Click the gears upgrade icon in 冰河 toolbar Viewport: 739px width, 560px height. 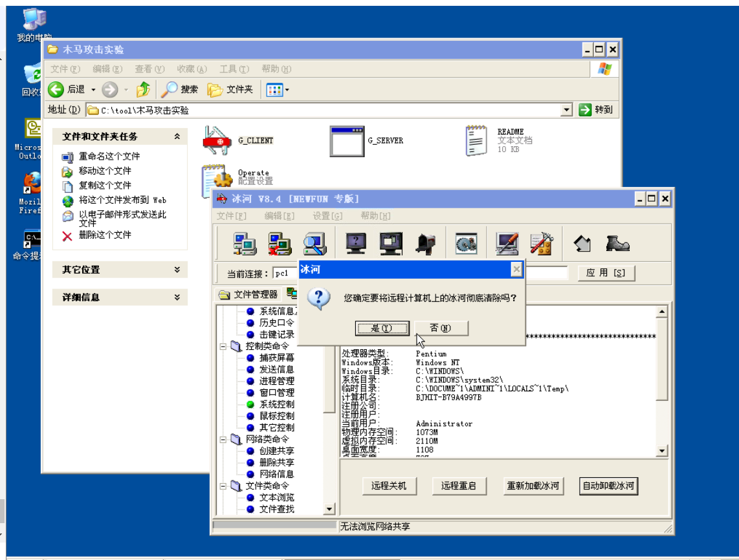(x=466, y=244)
